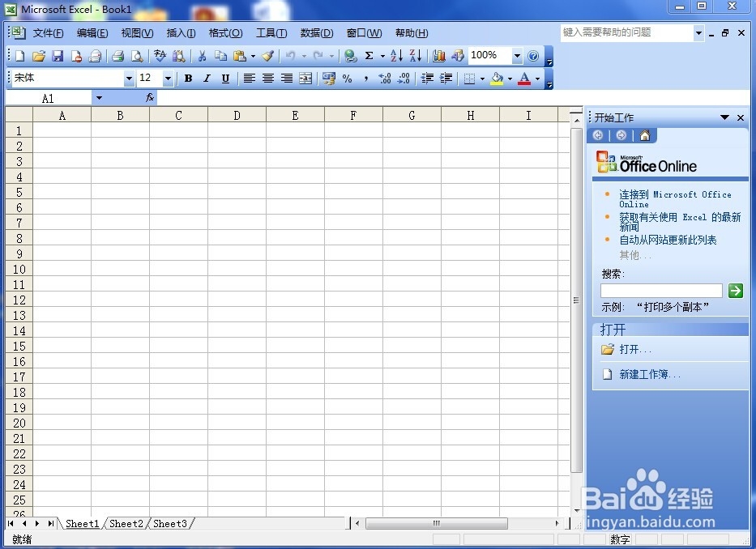This screenshot has height=549, width=756.
Task: Select the column D header
Action: (x=237, y=115)
